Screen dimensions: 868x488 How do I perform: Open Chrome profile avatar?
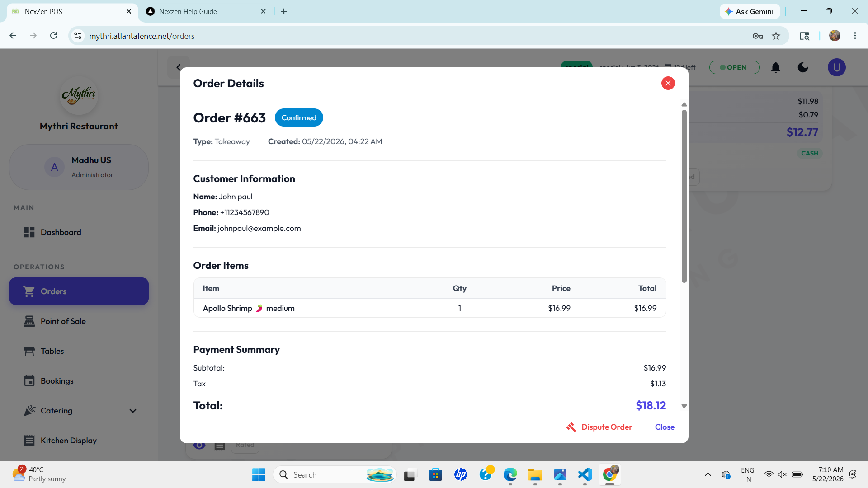835,36
